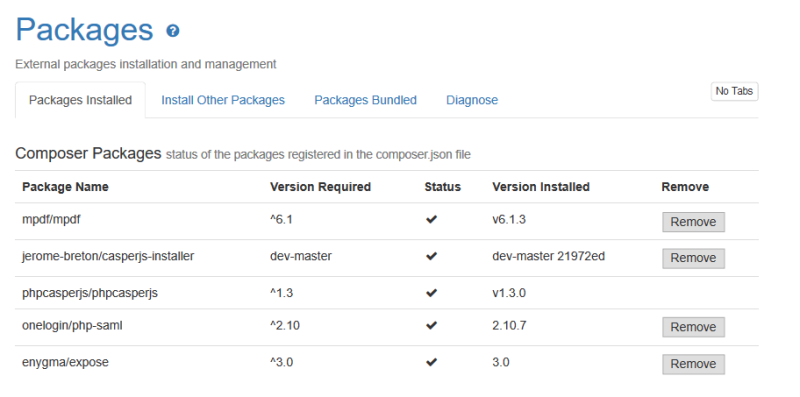Viewport: 800px width, 397px height.
Task: Click the Packages page title
Action: [x=84, y=30]
